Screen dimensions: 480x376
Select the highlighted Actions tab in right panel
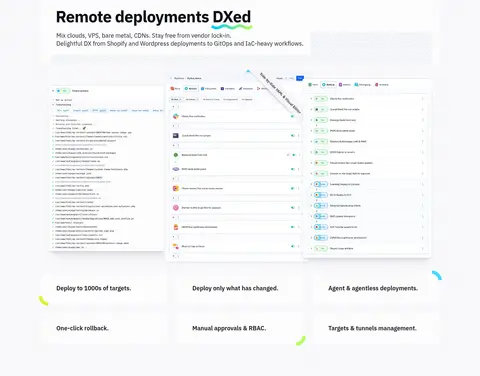[328, 85]
